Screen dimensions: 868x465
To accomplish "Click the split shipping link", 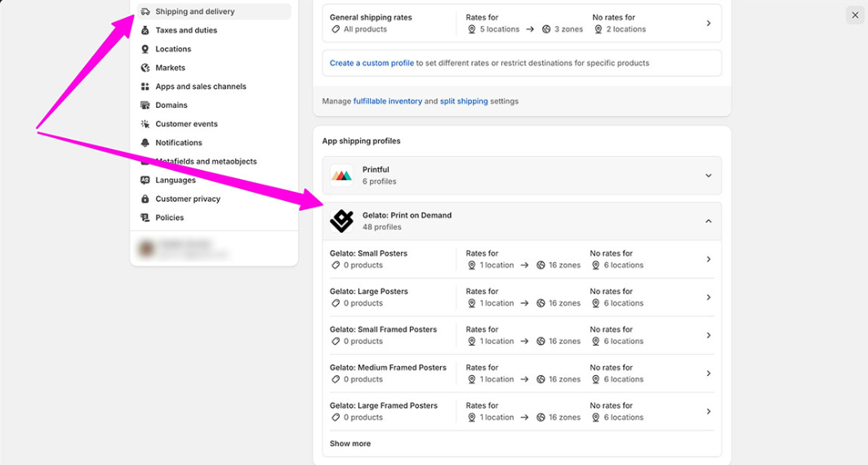I will pos(464,101).
